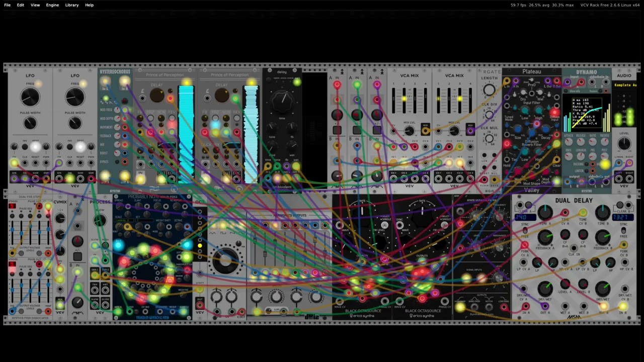Viewport: 644px width, 362px height.
Task: Click the first LFO's SAW output jack
Action: coord(35,178)
